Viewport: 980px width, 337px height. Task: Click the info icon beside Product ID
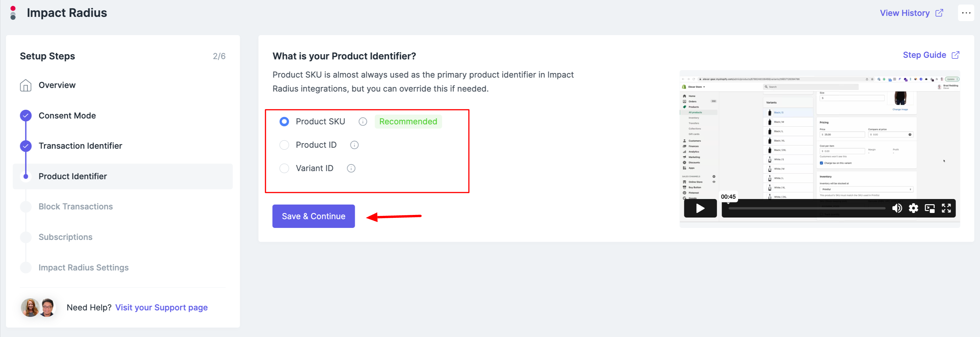click(354, 145)
